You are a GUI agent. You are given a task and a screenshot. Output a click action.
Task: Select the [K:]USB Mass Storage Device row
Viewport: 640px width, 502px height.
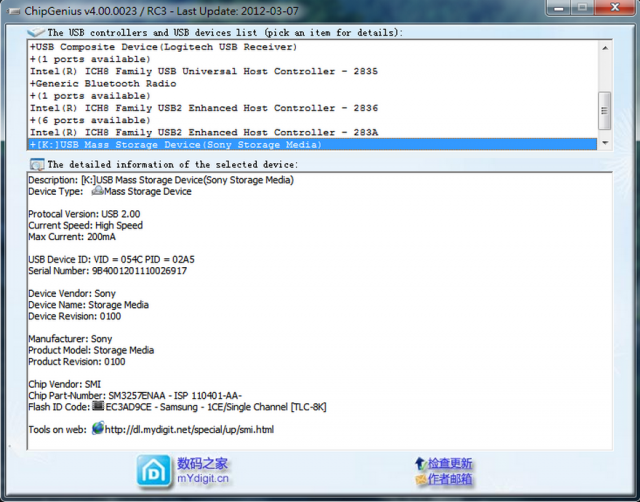[312, 144]
